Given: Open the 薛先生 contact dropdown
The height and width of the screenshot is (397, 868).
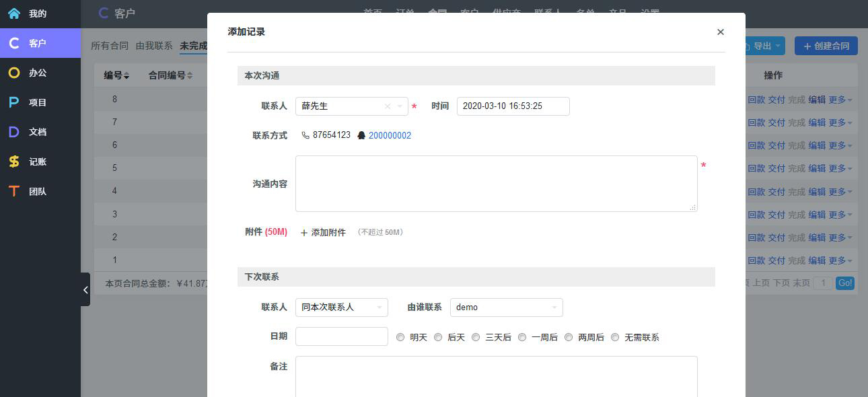Looking at the screenshot, I should (x=400, y=106).
